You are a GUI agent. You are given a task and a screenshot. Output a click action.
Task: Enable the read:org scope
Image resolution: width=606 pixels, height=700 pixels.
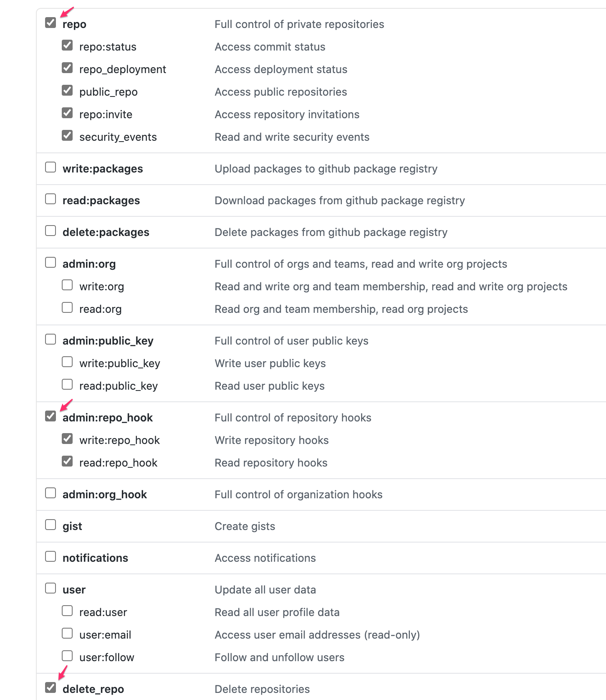pyautogui.click(x=67, y=307)
